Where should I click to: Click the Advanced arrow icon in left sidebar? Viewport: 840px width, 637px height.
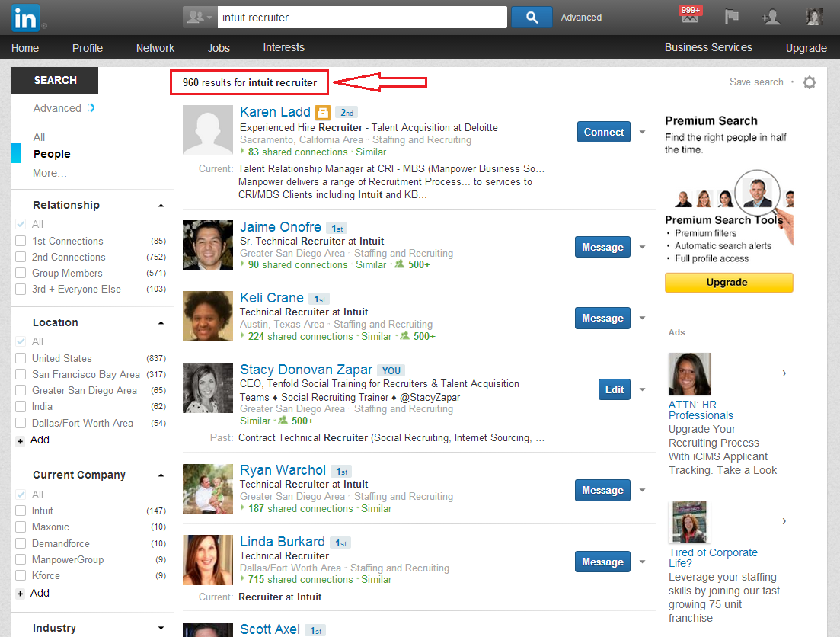coord(91,107)
